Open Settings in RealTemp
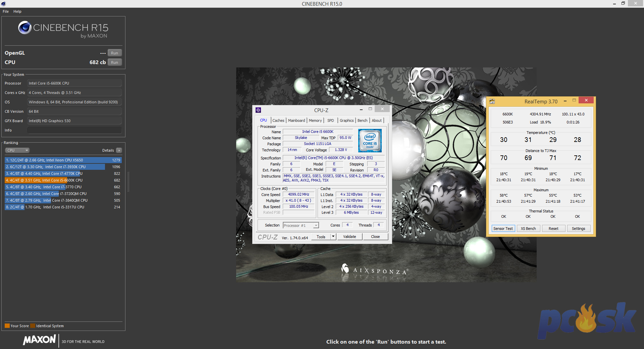Viewport: 644px width, 349px height. point(579,229)
